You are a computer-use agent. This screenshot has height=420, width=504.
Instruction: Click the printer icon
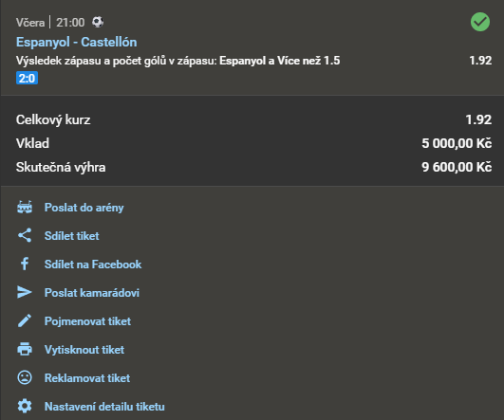(25, 349)
